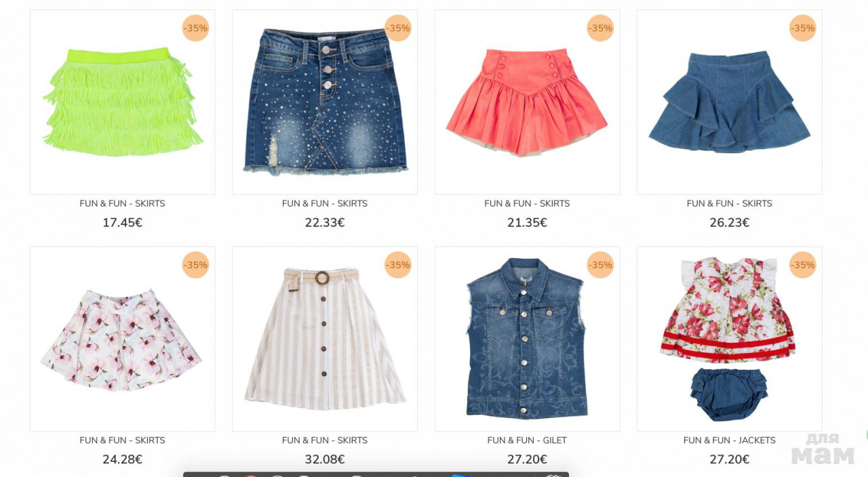View the red floral top set product

pos(730,339)
